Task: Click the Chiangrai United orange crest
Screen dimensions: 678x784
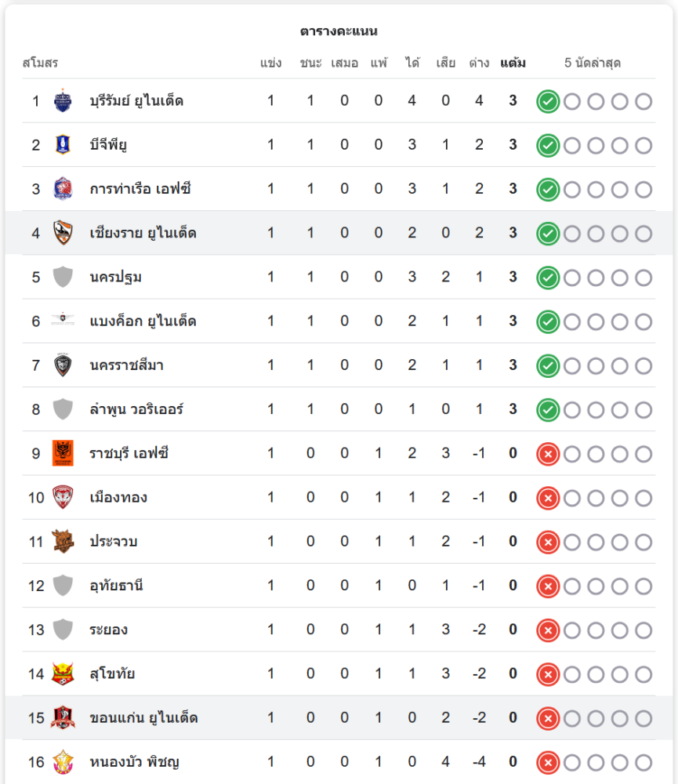Action: click(x=63, y=233)
